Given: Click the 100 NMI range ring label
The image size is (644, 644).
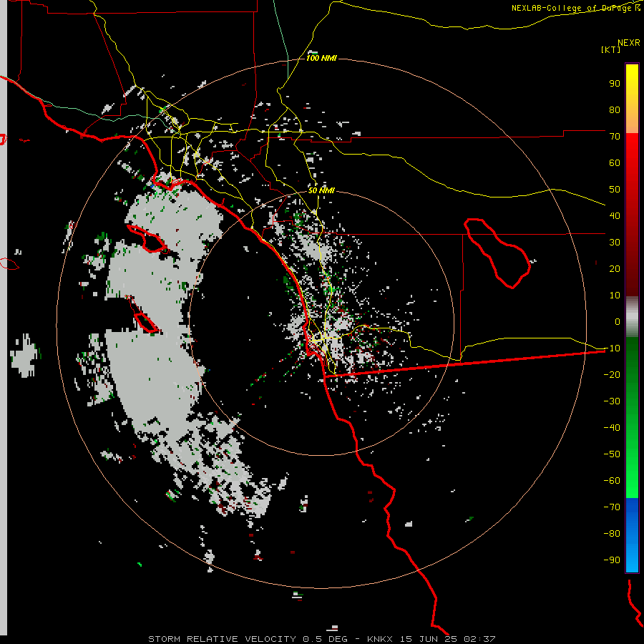Looking at the screenshot, I should tap(321, 59).
